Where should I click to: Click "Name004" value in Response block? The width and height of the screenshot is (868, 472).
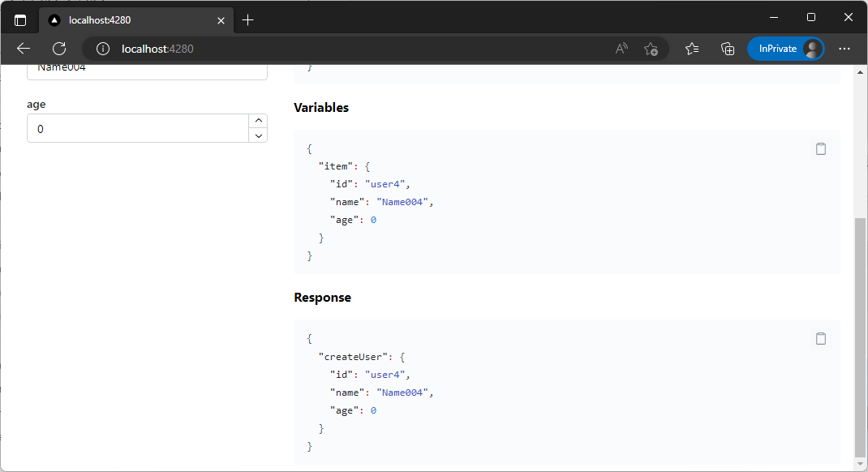point(402,393)
